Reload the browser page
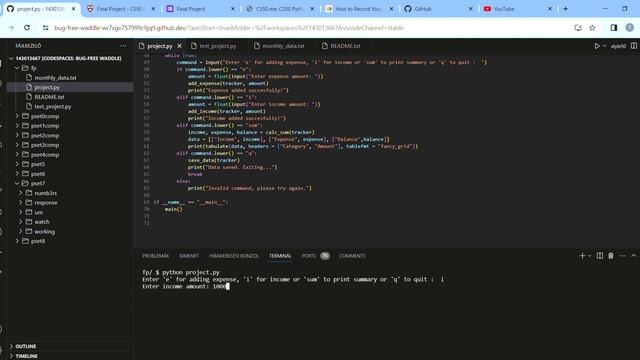 pos(27,28)
